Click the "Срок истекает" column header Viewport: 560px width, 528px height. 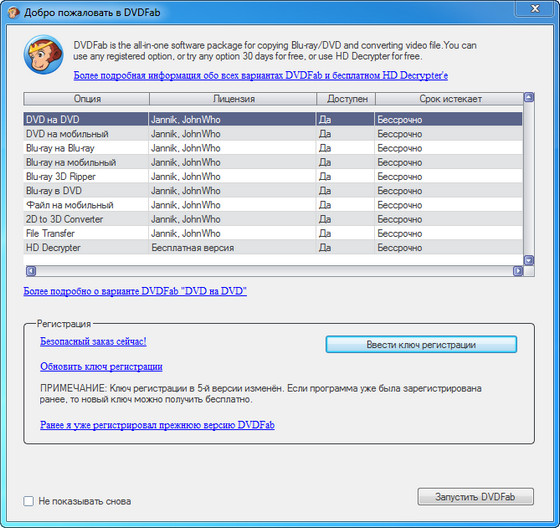449,99
